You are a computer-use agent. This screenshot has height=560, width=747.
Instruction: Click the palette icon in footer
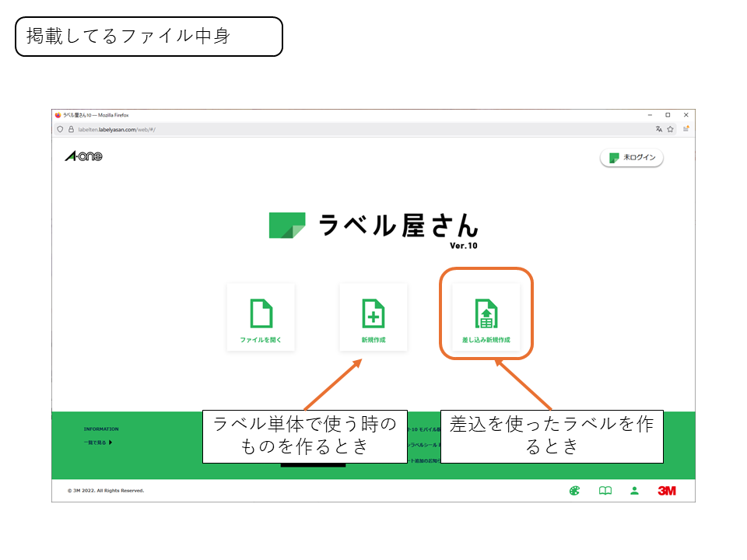click(x=575, y=491)
